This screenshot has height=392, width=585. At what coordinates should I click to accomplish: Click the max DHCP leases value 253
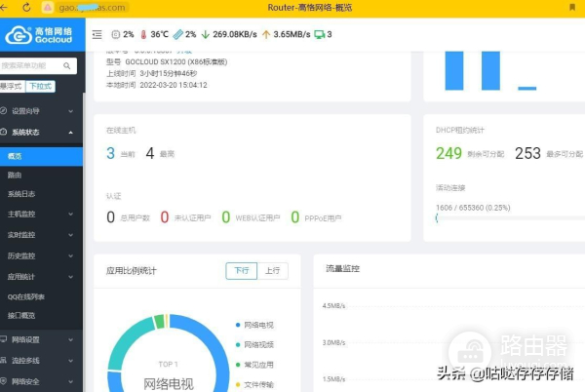click(x=527, y=153)
